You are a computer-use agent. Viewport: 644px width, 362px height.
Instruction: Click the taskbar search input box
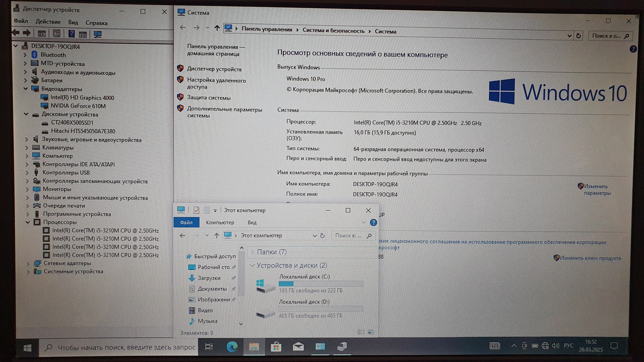tap(126, 347)
